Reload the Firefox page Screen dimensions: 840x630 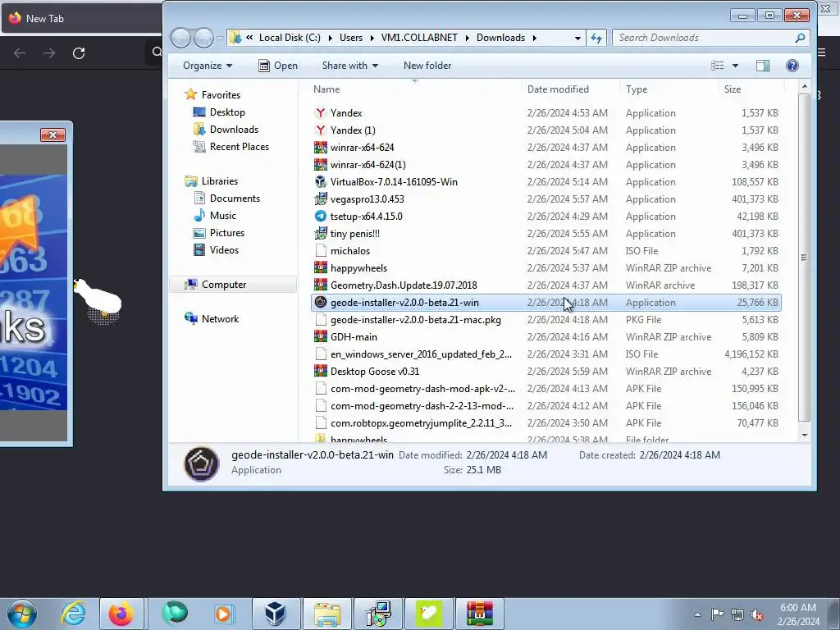point(79,53)
